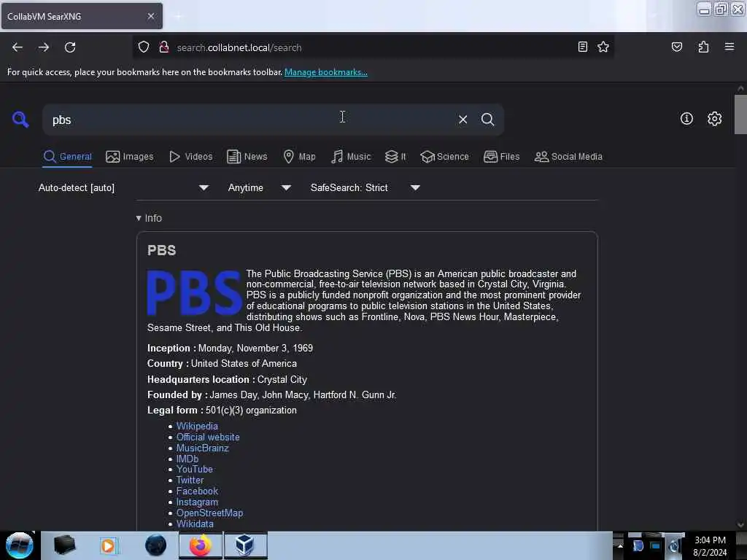
Task: Open the Anytime time range dropdown
Action: [x=260, y=187]
